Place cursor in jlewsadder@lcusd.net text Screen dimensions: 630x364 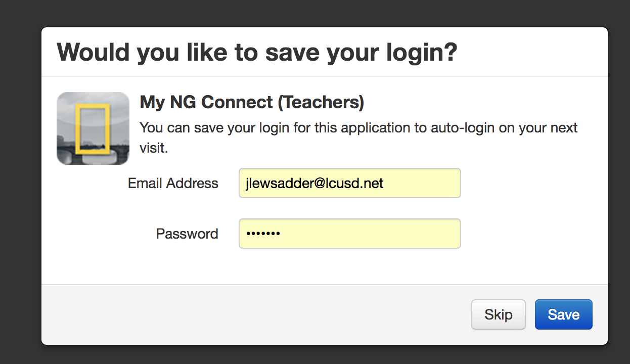(314, 183)
